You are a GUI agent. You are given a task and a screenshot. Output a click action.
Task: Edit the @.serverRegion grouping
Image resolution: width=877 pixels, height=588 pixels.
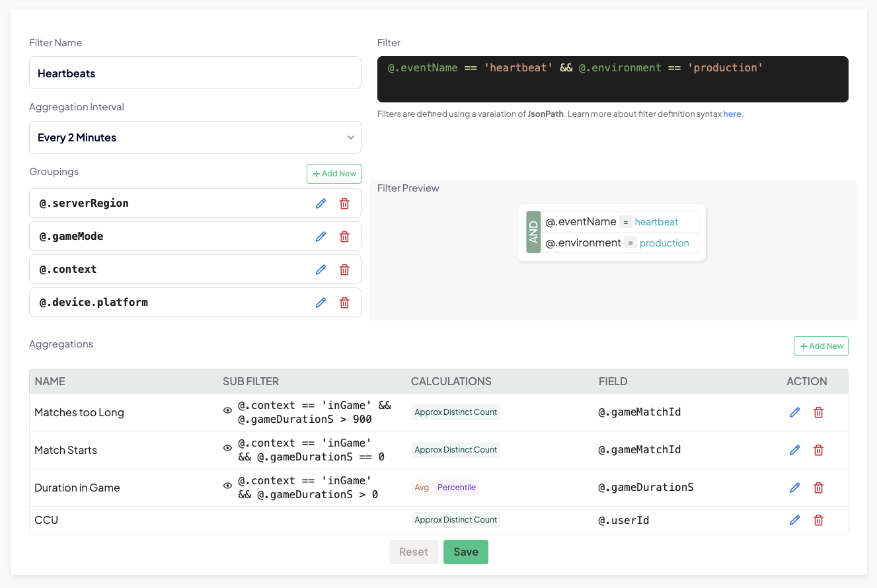[321, 203]
